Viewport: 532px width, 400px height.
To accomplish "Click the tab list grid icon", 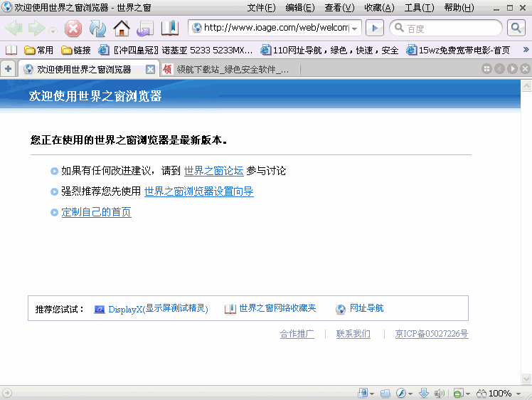I will (x=486, y=69).
